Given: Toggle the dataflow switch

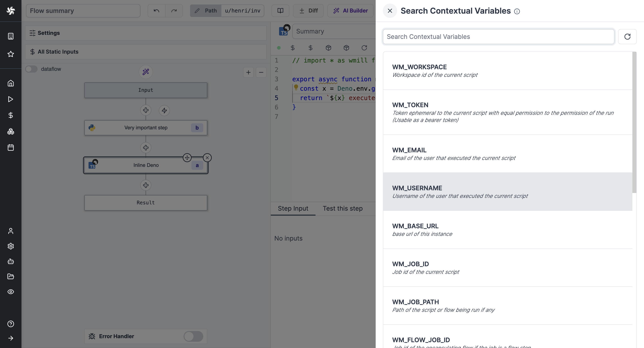Looking at the screenshot, I should tap(32, 69).
